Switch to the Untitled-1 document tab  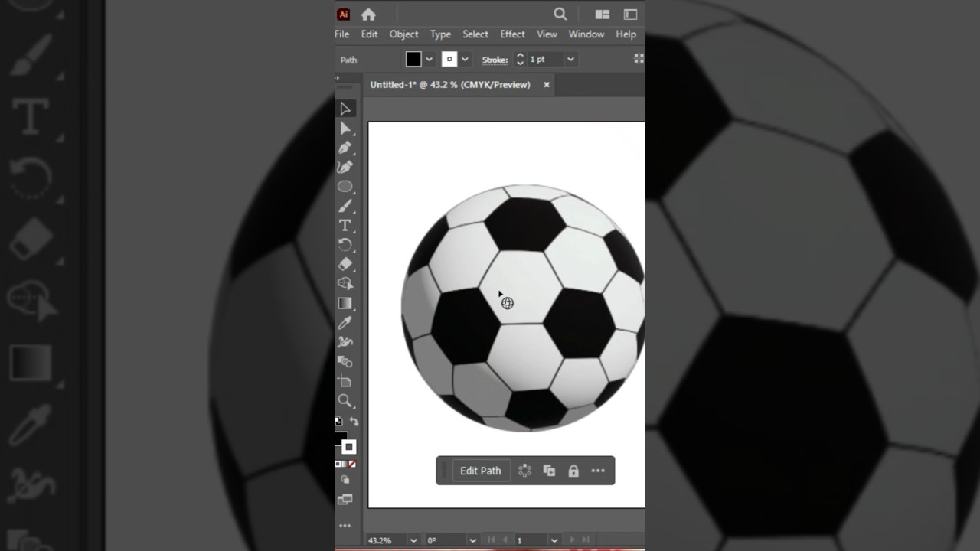tap(450, 85)
